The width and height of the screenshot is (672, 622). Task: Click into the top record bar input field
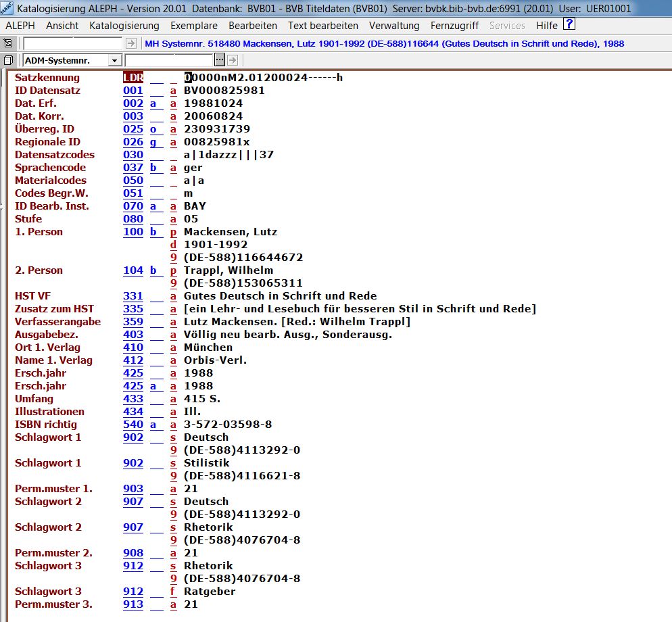pyautogui.click(x=72, y=43)
